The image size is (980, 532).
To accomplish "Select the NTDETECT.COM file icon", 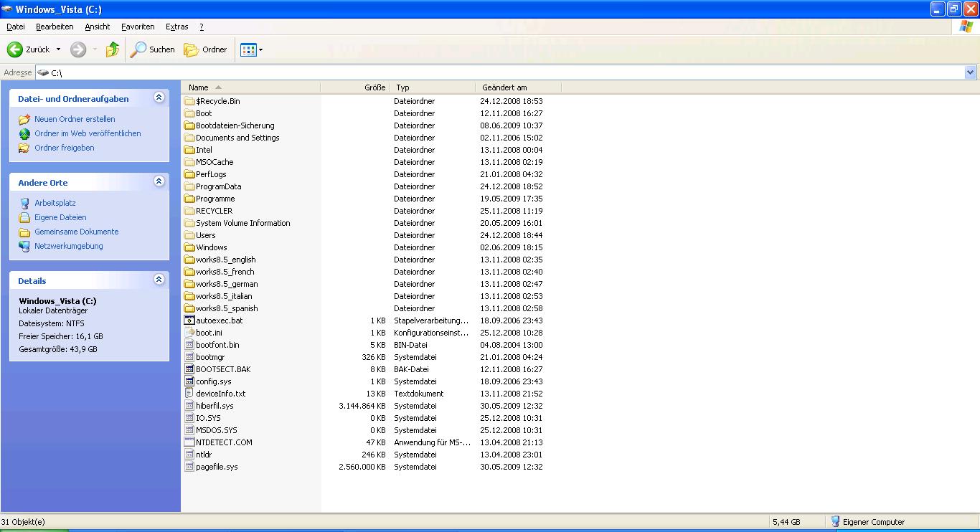I will point(189,442).
